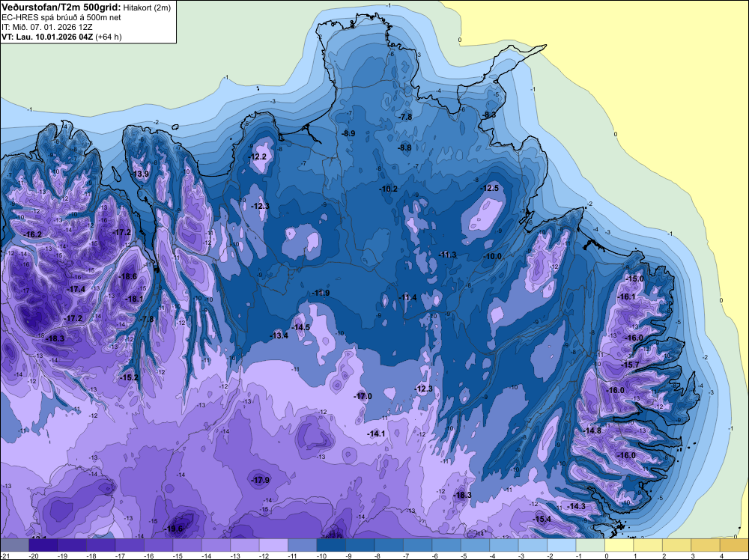Click the '-15.2' temperature value
This screenshot has width=749, height=560.
click(129, 377)
